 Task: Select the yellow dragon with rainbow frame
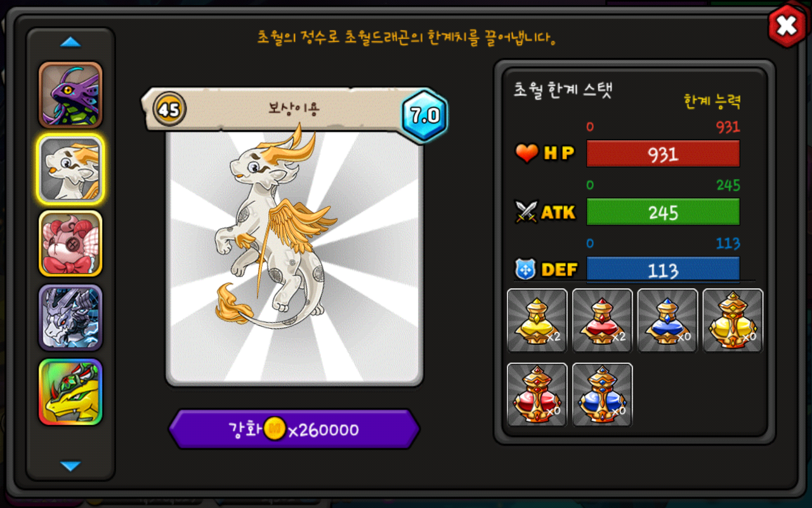point(70,392)
